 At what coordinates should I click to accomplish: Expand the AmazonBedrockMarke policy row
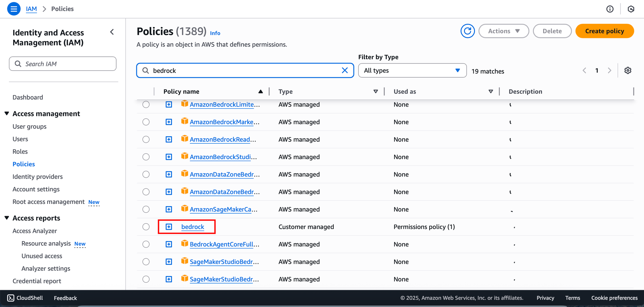click(x=169, y=122)
